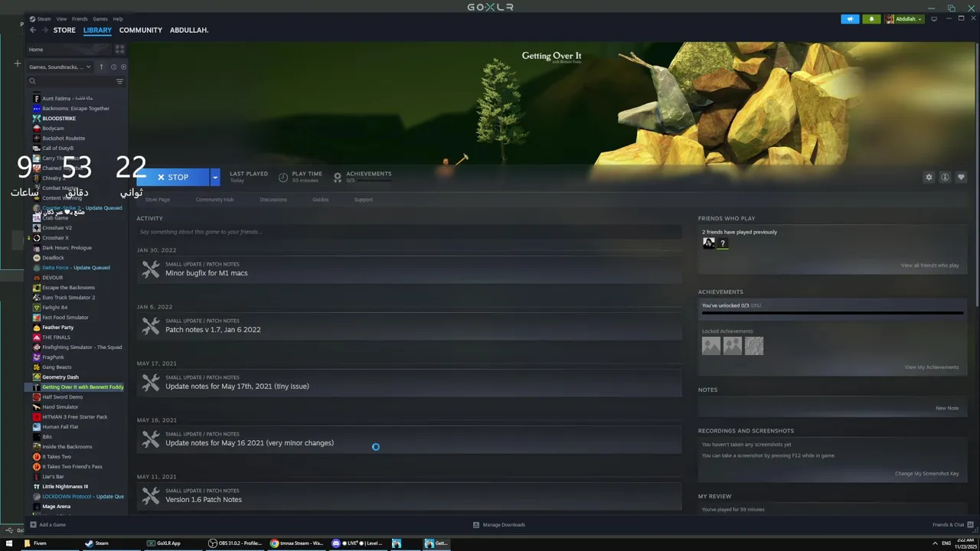
Task: Enter Big Picture mode via monitor icon
Action: pyautogui.click(x=934, y=19)
